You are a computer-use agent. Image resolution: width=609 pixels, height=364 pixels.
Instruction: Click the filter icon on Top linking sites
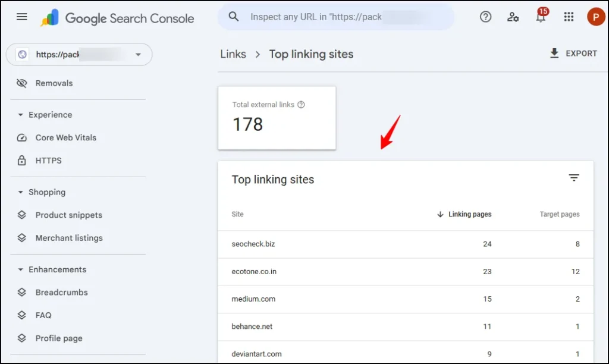point(573,177)
